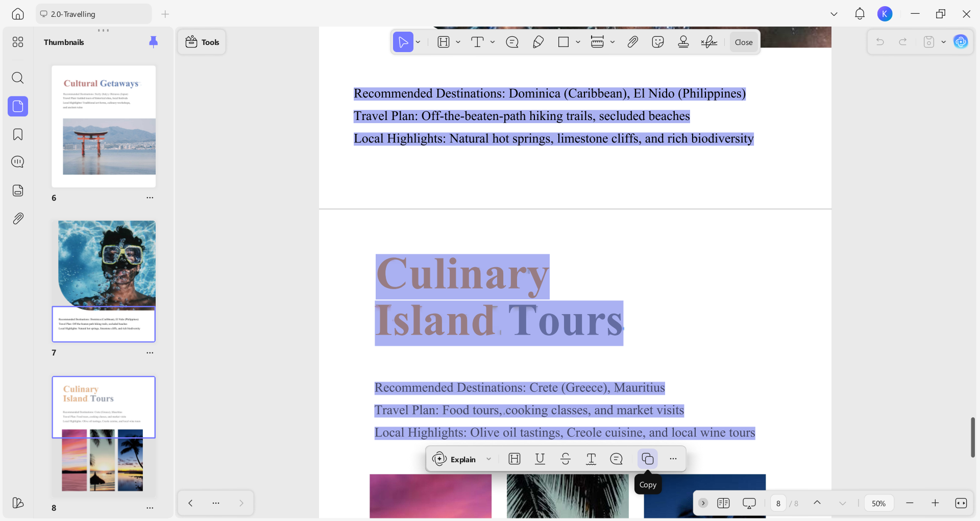Viewport: 980px width, 521px height.
Task: Select page 7 thumbnail with diver photo
Action: coord(104,281)
